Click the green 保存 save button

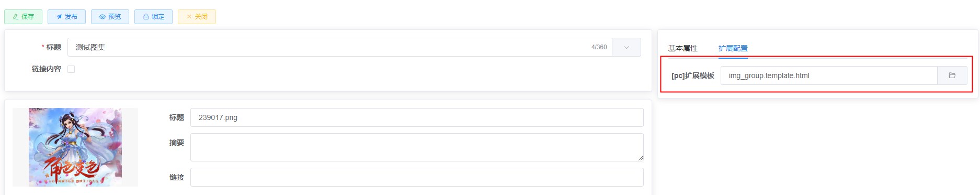(x=23, y=17)
